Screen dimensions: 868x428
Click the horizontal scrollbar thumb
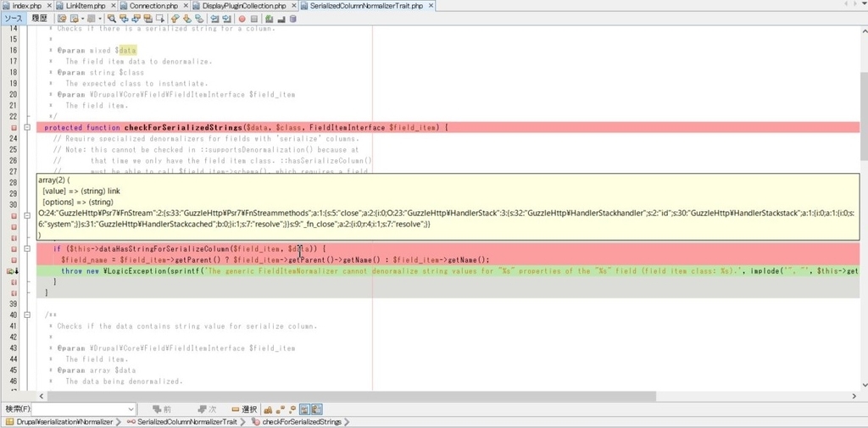(x=352, y=397)
